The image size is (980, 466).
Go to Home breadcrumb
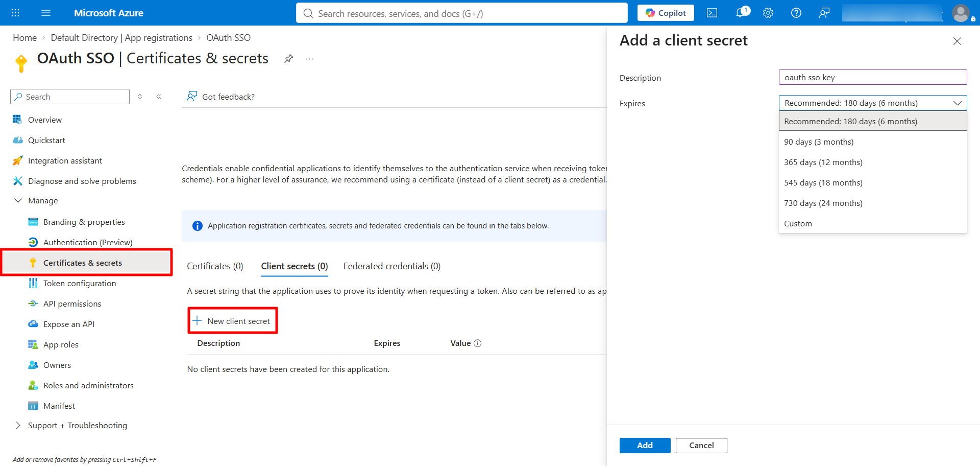24,38
